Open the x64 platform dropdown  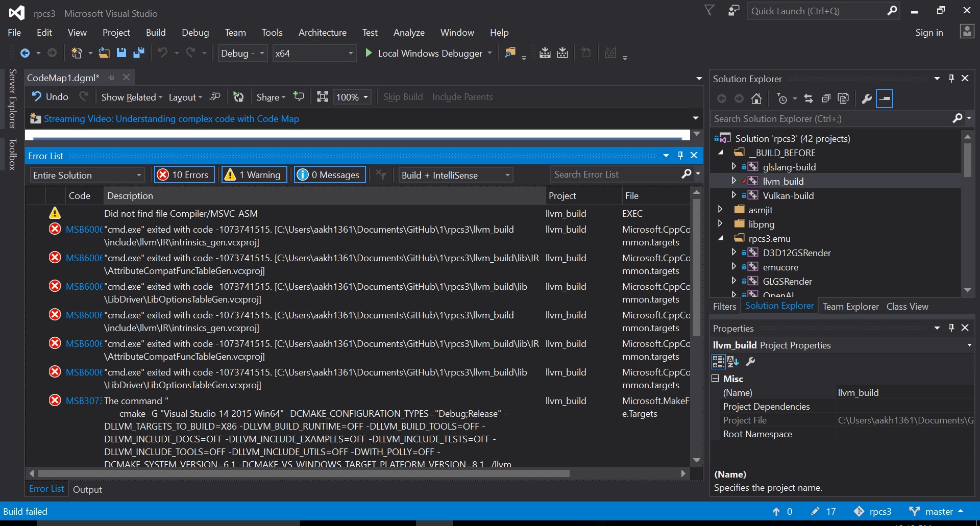pos(313,53)
